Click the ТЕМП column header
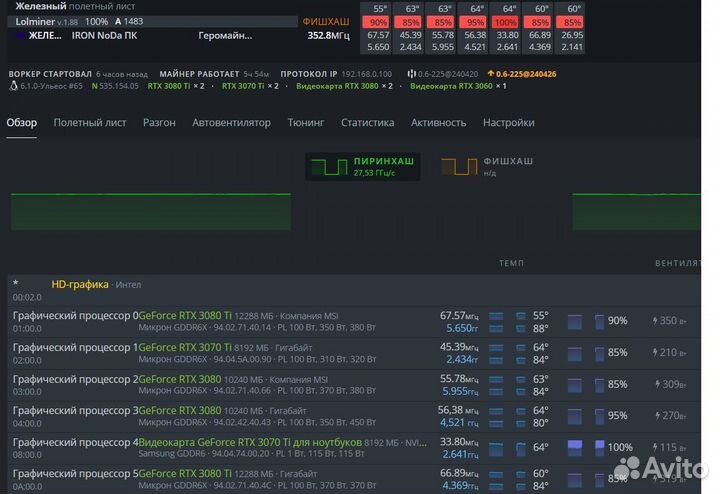 512,263
